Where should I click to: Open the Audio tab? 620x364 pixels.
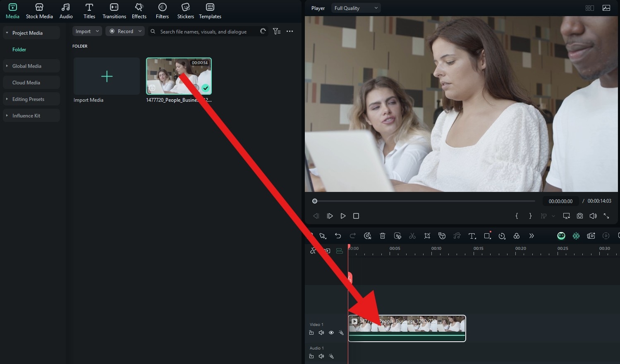tap(66, 11)
